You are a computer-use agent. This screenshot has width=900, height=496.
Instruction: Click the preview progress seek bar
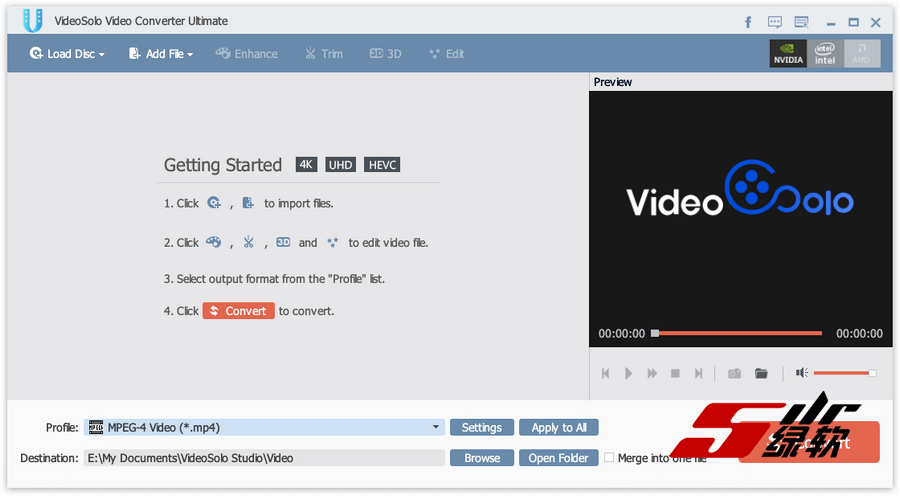736,333
